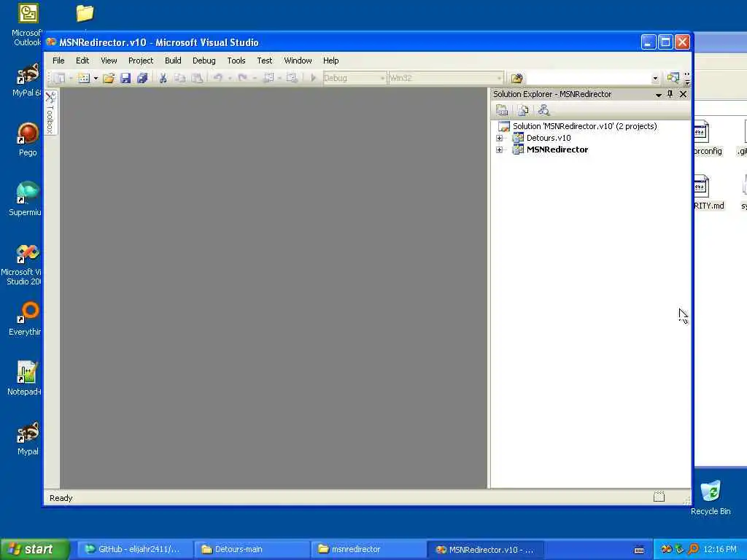Open the Debug menu

pyautogui.click(x=204, y=61)
